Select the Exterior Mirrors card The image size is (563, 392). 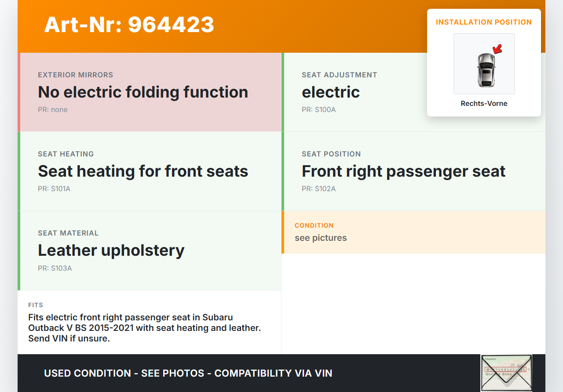point(150,92)
